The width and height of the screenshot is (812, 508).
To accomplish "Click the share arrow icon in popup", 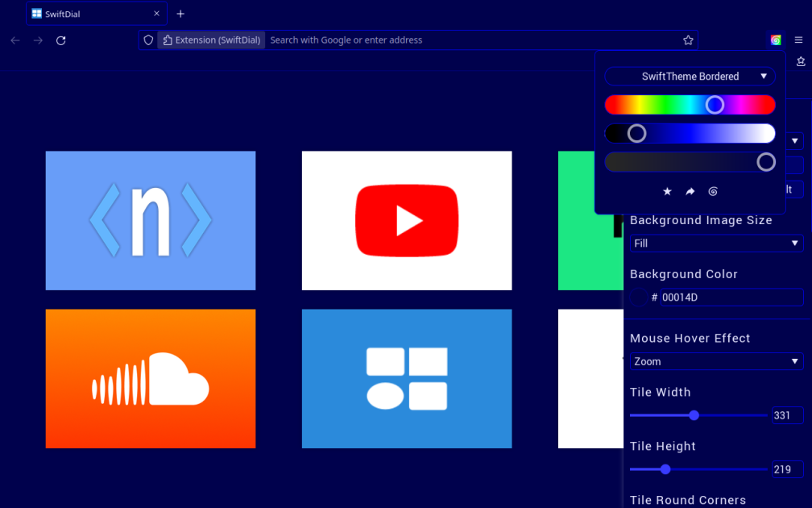I will [690, 191].
